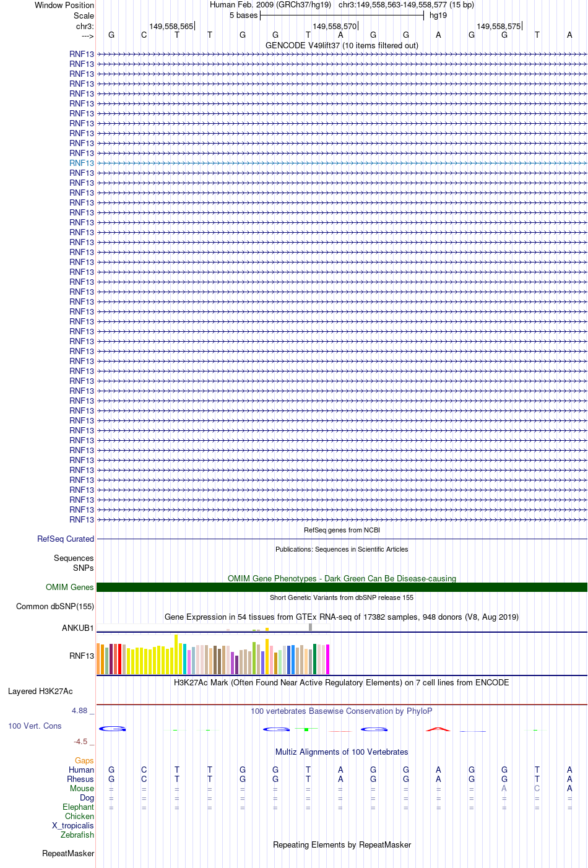Click the green T conservation logo letter
The width and height of the screenshot is (588, 868).
(308, 729)
